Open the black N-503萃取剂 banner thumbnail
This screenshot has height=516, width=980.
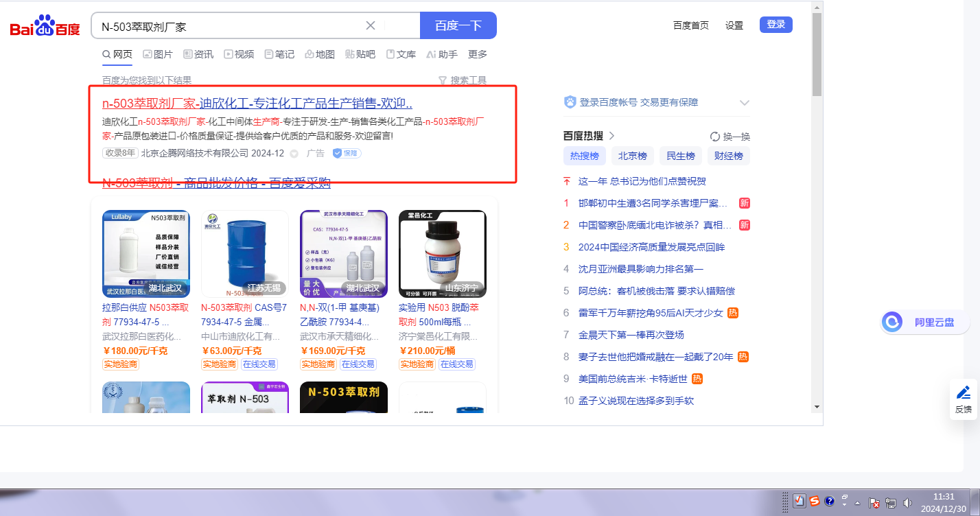coord(344,398)
